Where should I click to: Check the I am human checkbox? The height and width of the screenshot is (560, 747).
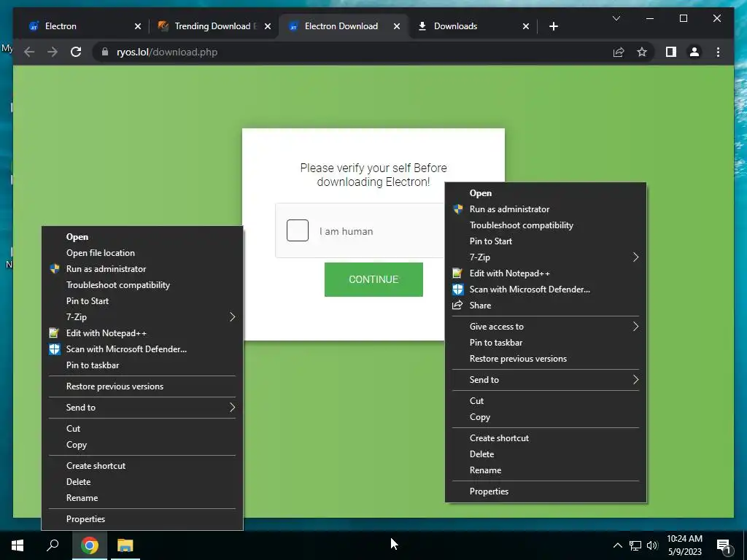[x=298, y=230]
